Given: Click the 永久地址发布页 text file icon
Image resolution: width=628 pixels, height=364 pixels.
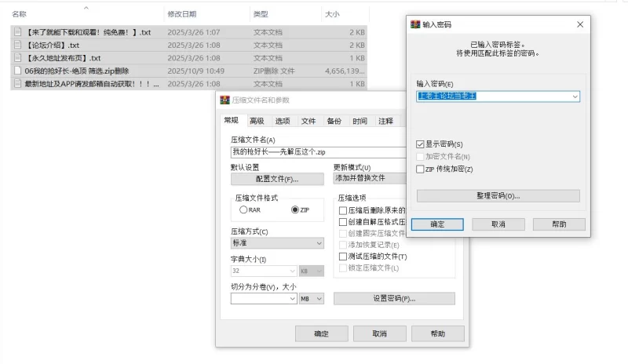Looking at the screenshot, I should [19, 58].
